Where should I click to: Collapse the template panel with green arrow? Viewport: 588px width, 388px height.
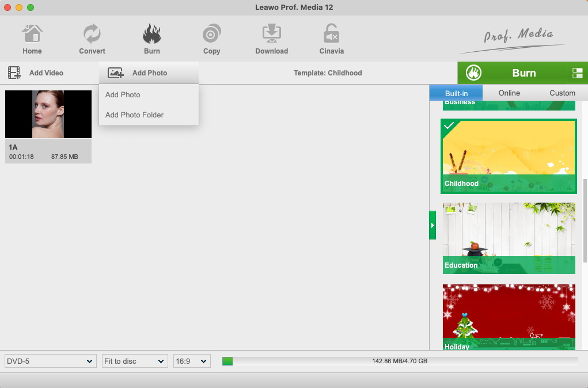[433, 225]
